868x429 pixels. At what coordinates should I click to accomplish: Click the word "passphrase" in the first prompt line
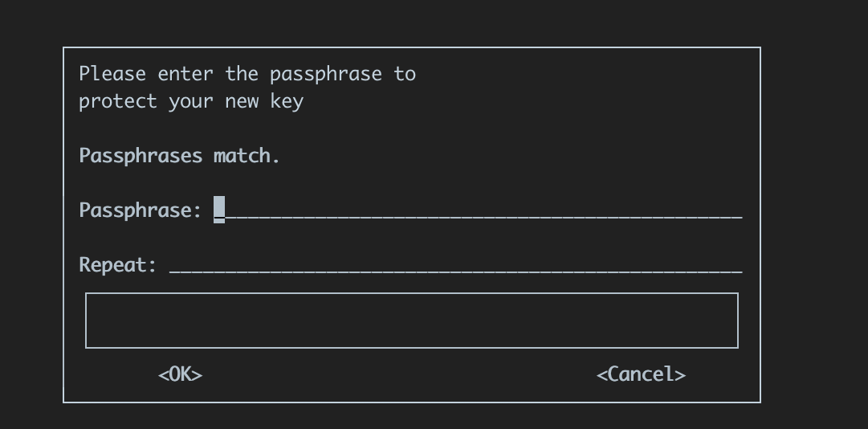pyautogui.click(x=325, y=75)
